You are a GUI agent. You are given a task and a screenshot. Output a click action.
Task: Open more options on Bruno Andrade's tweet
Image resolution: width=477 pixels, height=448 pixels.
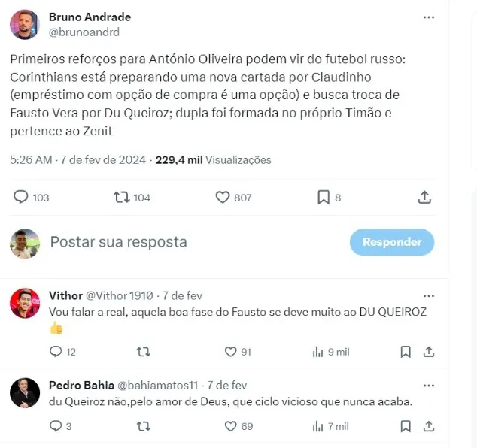pos(429,17)
